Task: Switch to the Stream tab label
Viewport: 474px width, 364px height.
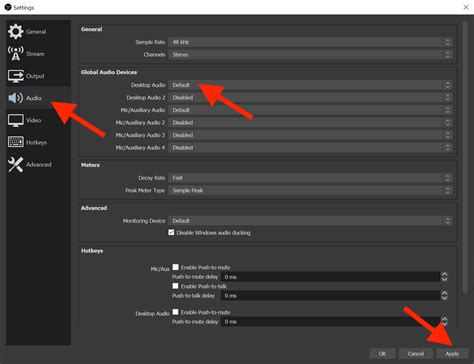Action: 35,54
